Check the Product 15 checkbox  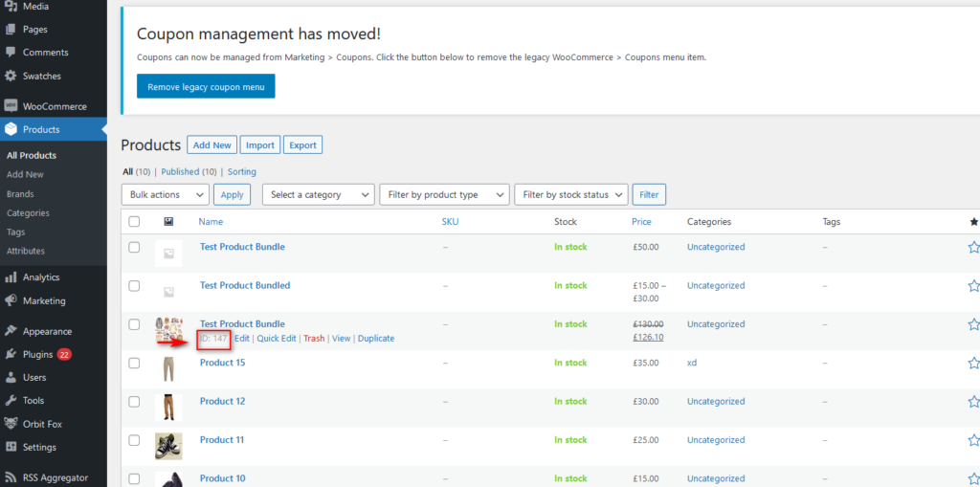(x=134, y=364)
